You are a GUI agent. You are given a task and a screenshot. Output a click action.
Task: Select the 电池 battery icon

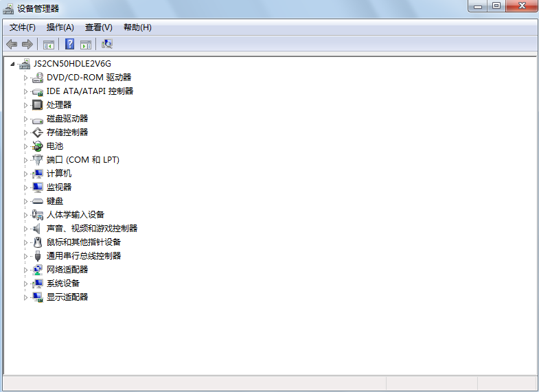(38, 146)
